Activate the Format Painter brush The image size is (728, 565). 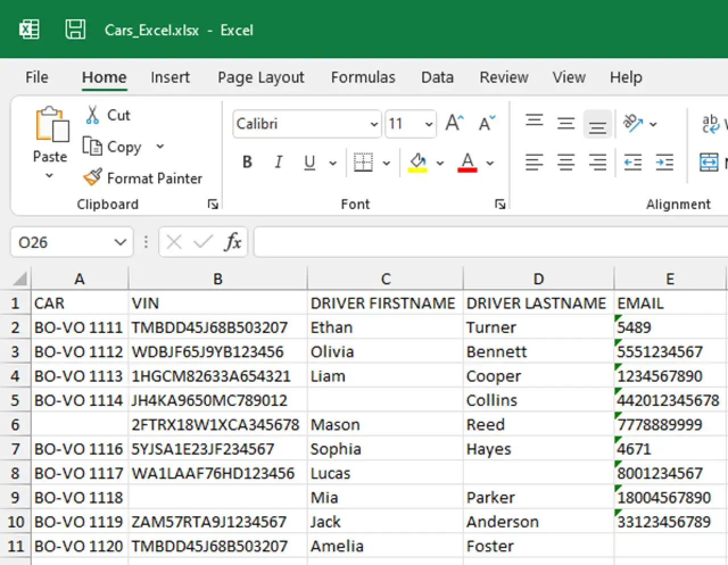[x=92, y=178]
